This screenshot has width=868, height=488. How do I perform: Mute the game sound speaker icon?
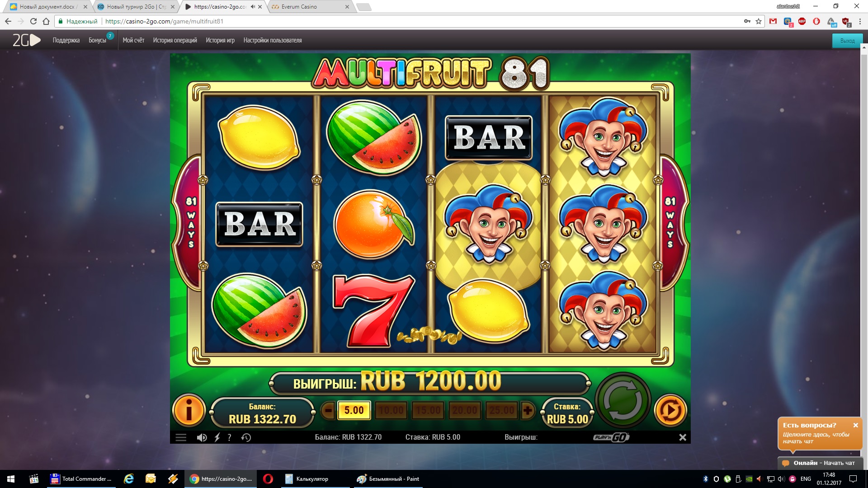click(x=202, y=437)
